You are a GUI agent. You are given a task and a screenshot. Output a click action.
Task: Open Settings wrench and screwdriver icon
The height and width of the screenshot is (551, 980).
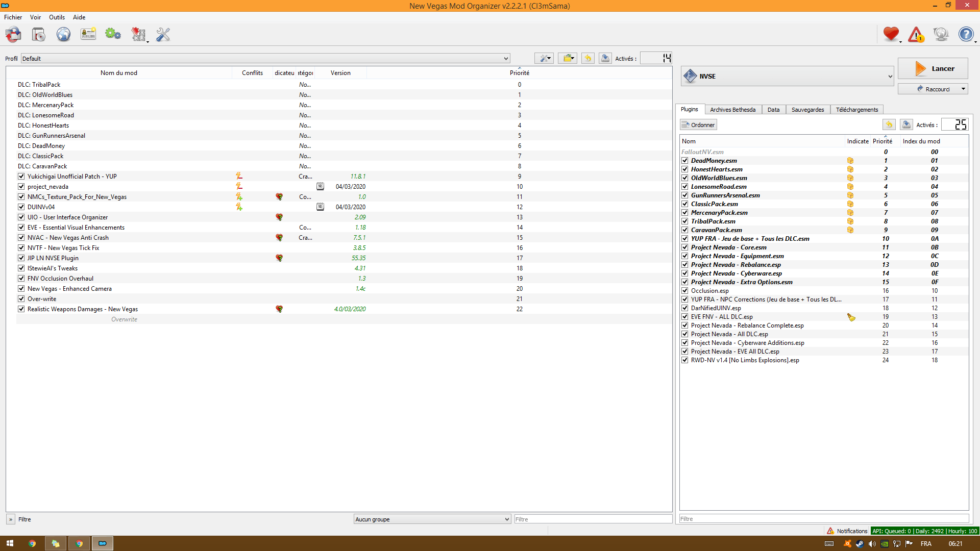(x=163, y=35)
